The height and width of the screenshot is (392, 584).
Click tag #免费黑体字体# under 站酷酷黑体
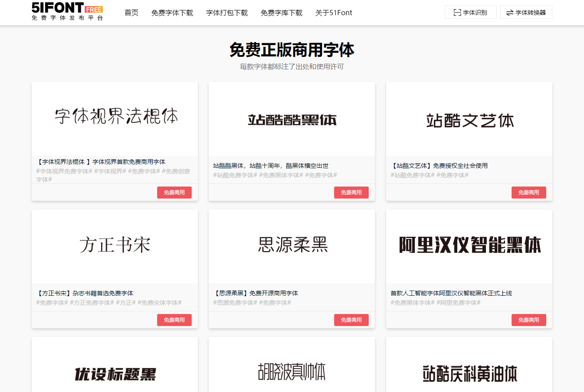(281, 175)
